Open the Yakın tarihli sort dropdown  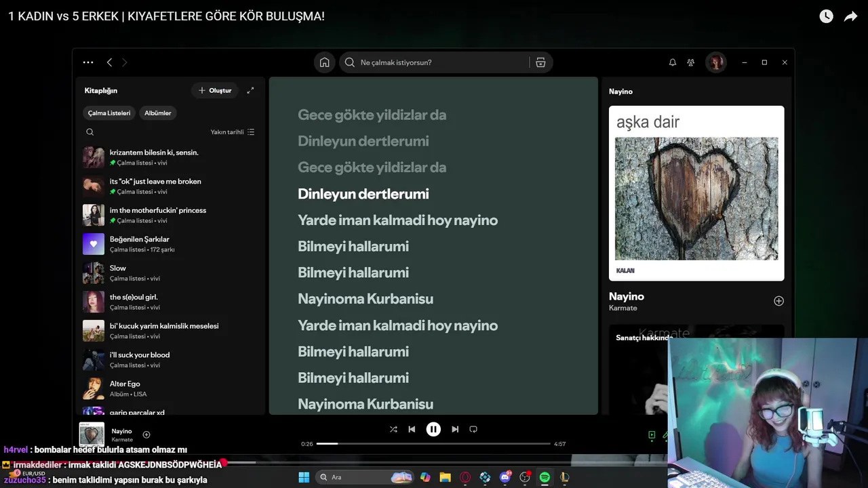(x=233, y=132)
